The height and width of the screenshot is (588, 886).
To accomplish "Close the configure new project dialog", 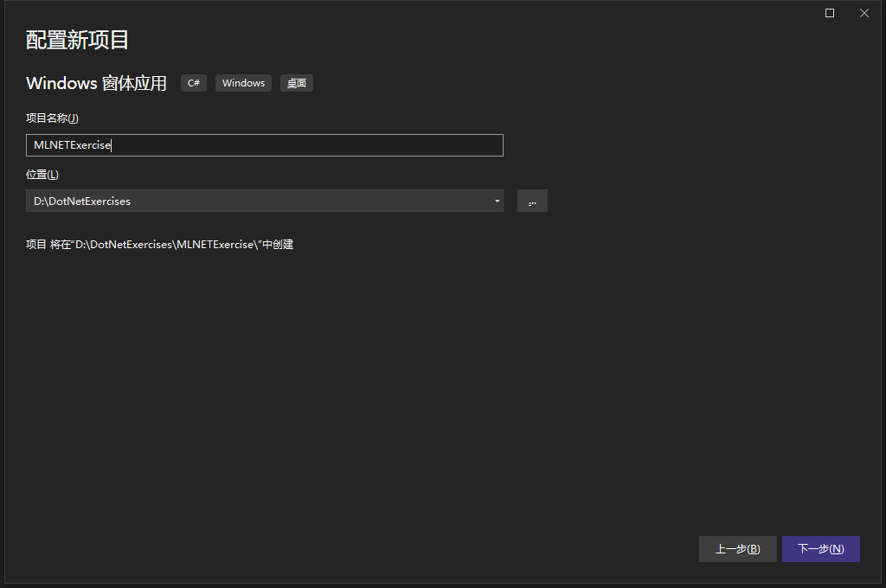I will coord(864,13).
